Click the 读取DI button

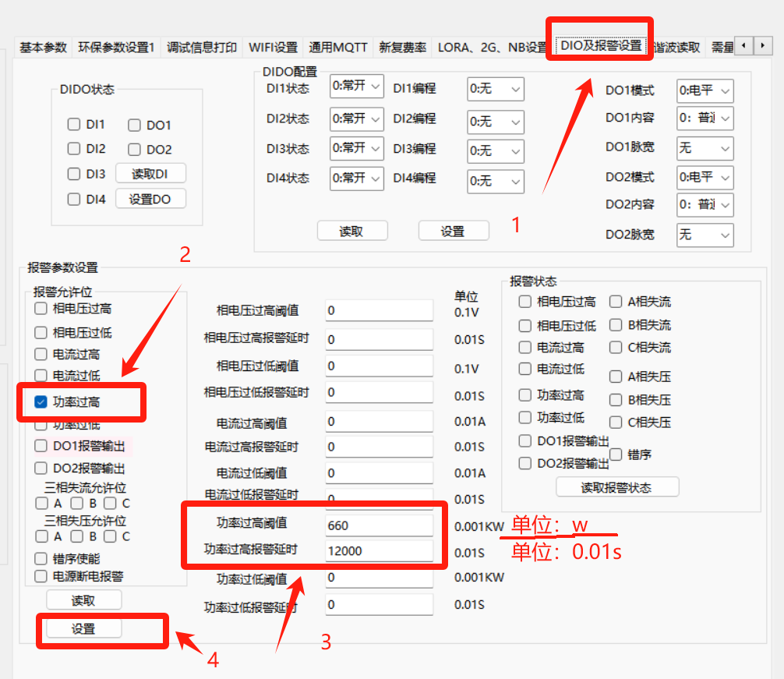pyautogui.click(x=150, y=174)
